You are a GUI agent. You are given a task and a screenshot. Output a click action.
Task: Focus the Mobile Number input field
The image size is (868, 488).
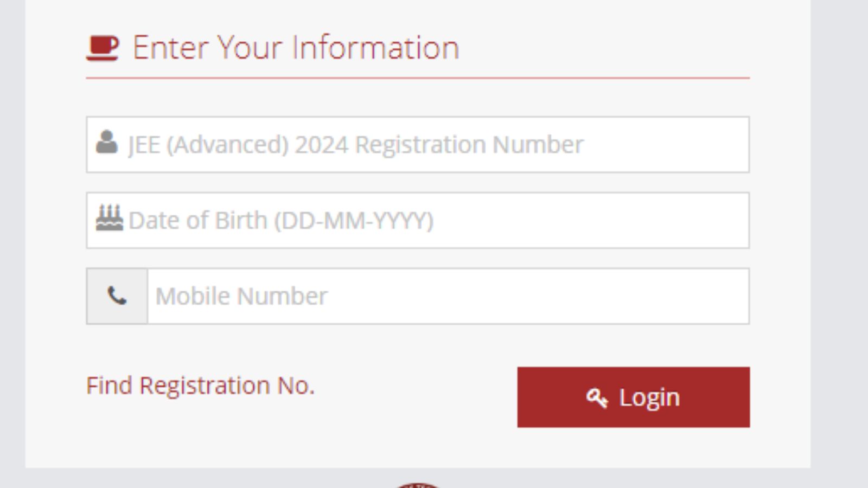point(448,296)
